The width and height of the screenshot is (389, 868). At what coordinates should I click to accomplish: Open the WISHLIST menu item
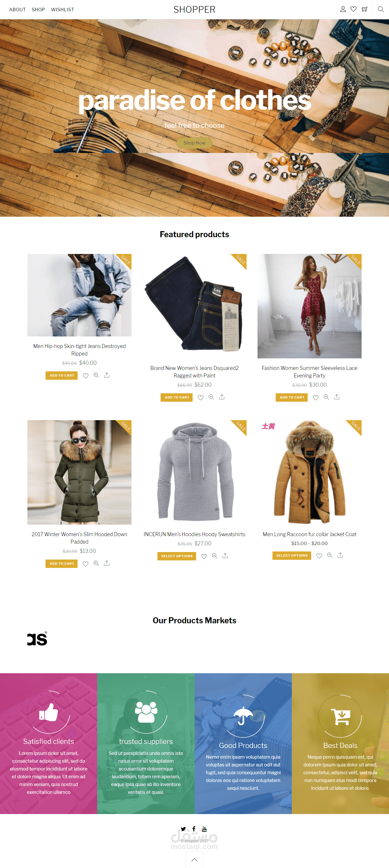[x=63, y=10]
